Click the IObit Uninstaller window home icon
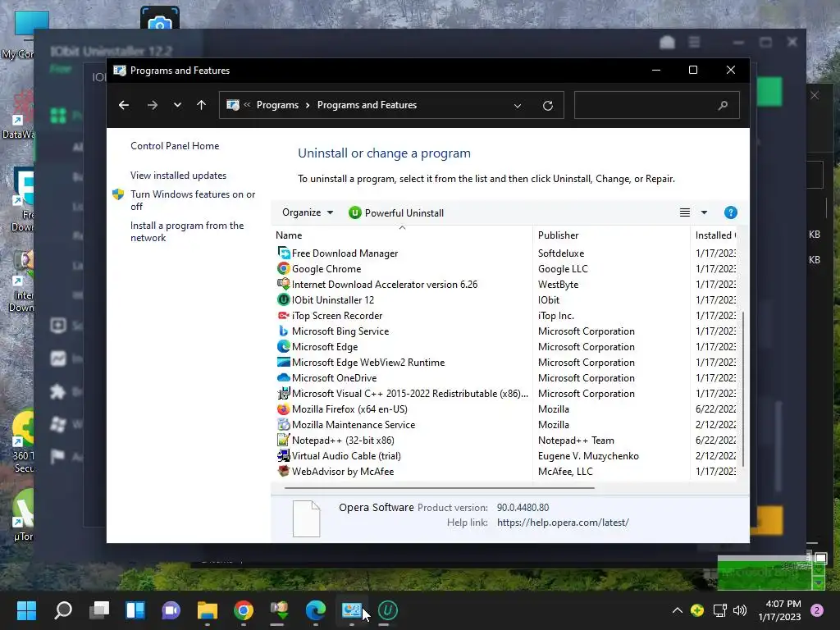Image resolution: width=840 pixels, height=630 pixels. 667,42
